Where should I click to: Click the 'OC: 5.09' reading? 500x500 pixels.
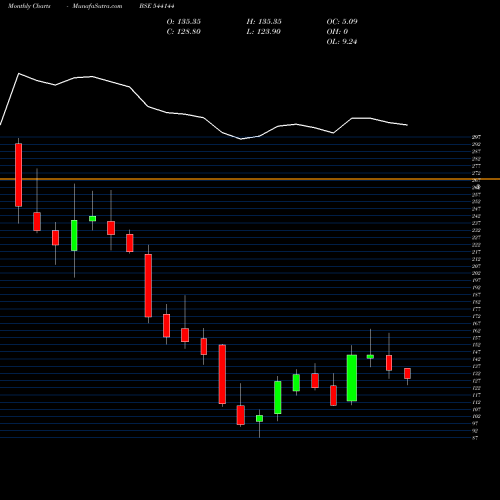pos(342,21)
